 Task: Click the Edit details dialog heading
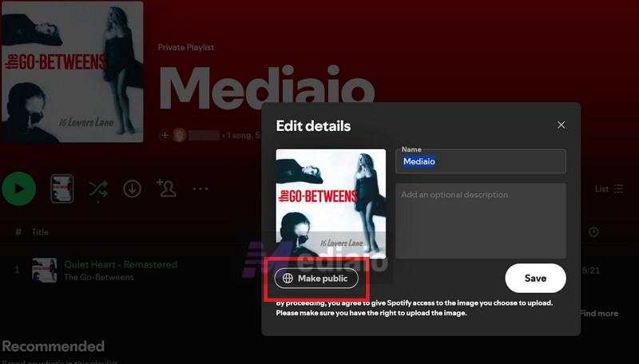[313, 126]
